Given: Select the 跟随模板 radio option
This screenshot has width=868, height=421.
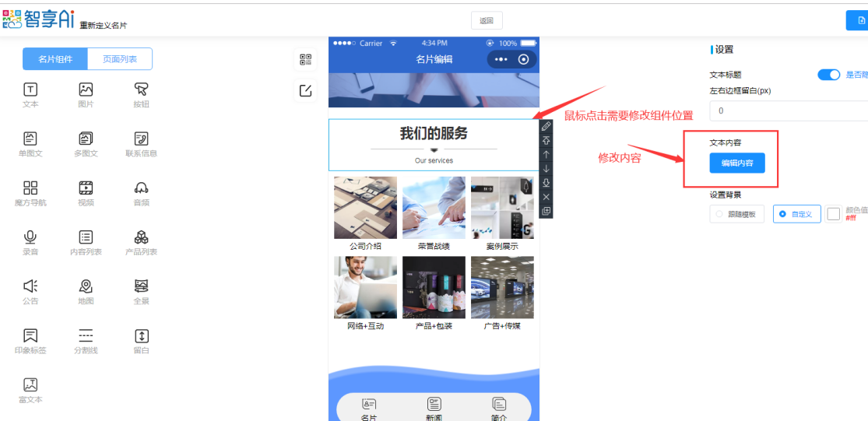Looking at the screenshot, I should (x=737, y=214).
